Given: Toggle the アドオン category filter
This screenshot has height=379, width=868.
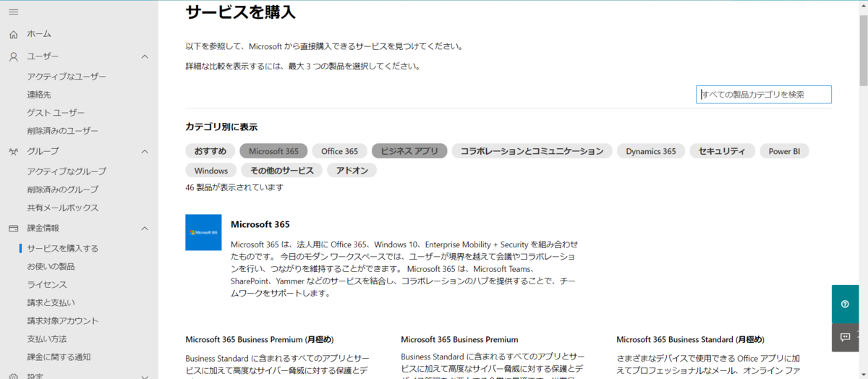Looking at the screenshot, I should pyautogui.click(x=352, y=171).
